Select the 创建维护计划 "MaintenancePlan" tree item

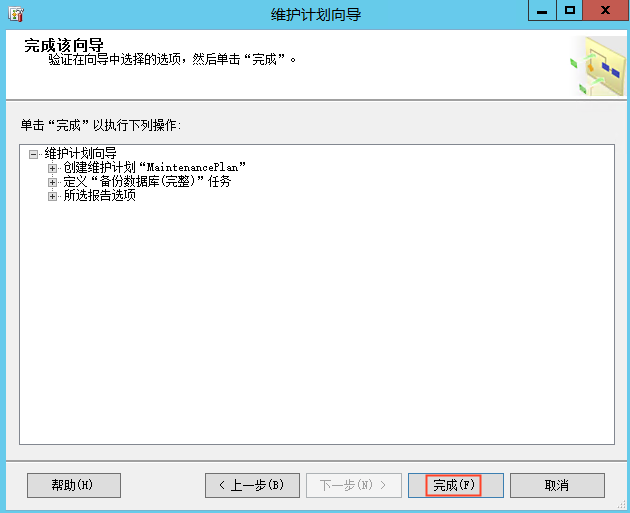point(155,167)
